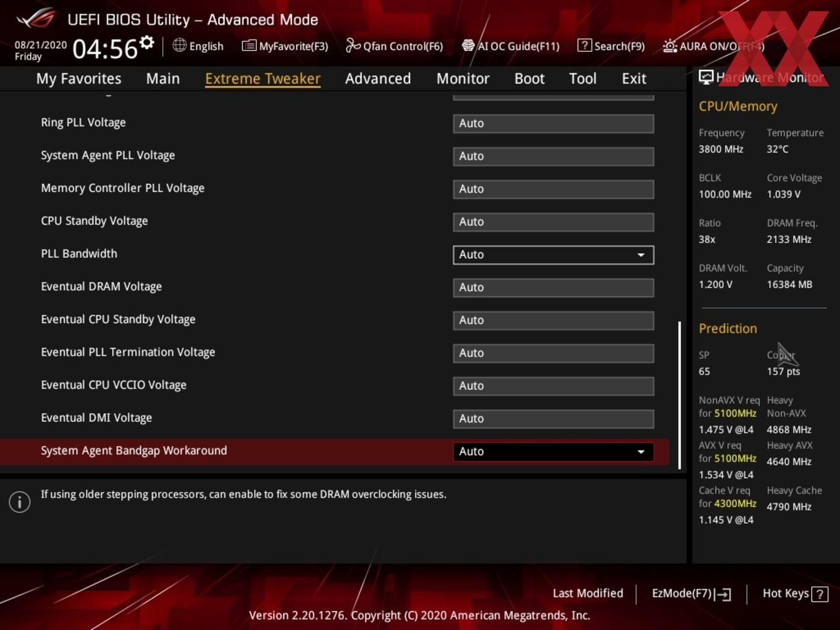Open Search(F9)
This screenshot has width=840, height=630.
point(611,46)
